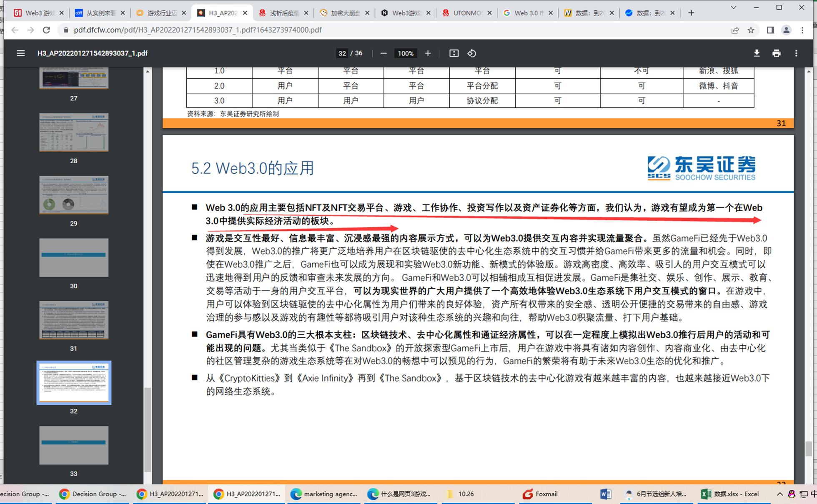Switch to the Web3 游戏 tab
Image resolution: width=817 pixels, height=504 pixels.
40,13
